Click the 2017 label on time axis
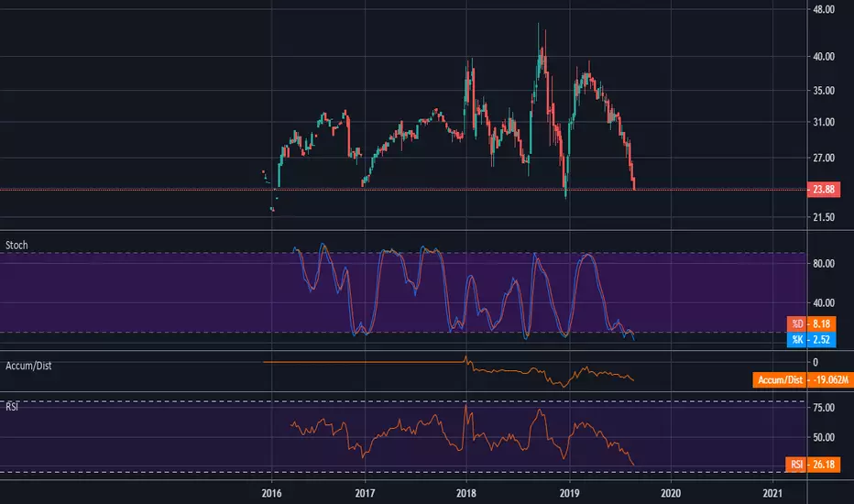This screenshot has width=854, height=504. click(x=365, y=493)
